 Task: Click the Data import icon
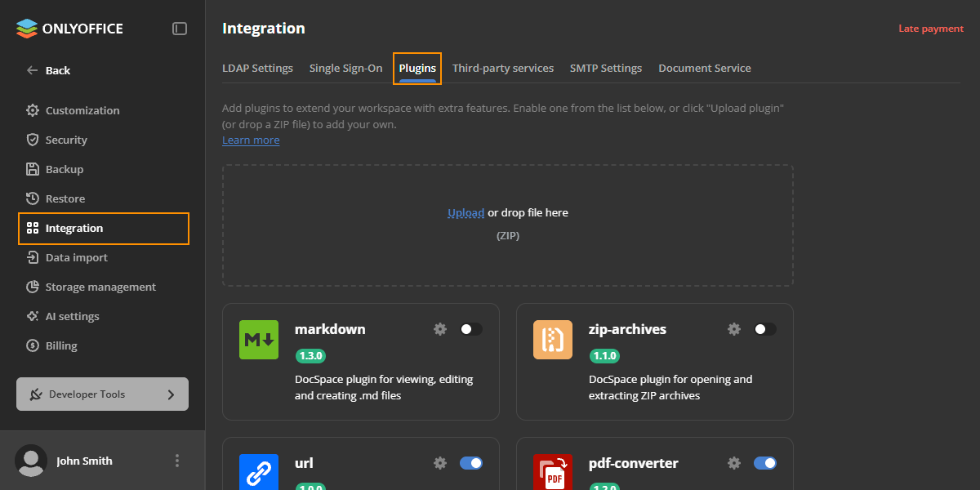click(33, 257)
